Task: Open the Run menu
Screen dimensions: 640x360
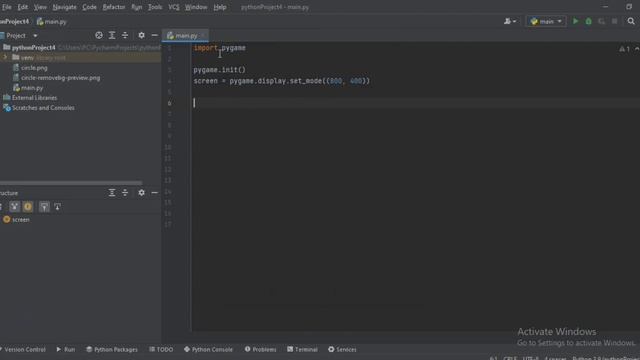Action: click(137, 7)
